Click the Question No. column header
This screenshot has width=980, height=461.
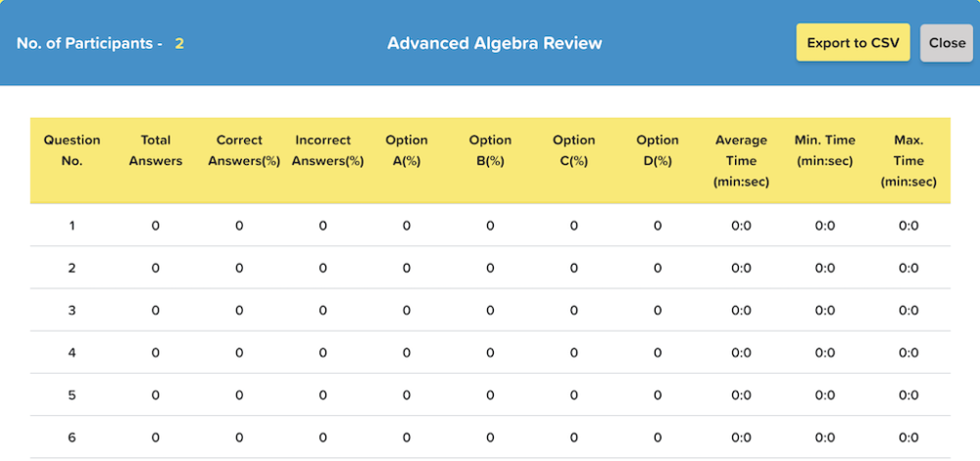coord(72,151)
